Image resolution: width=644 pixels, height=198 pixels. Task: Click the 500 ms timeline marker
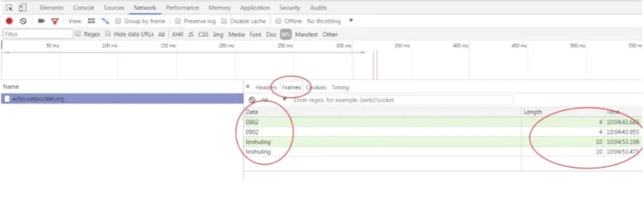pyautogui.click(x=577, y=46)
